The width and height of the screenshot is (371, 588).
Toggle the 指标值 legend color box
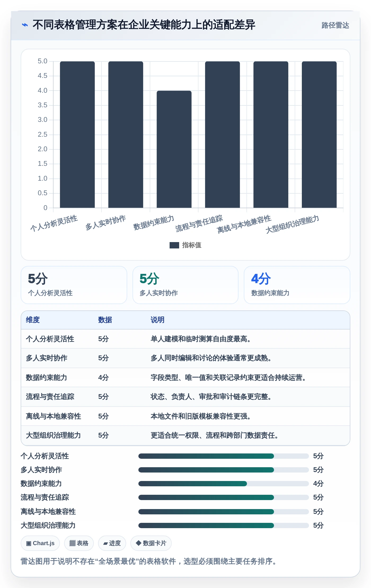click(174, 245)
